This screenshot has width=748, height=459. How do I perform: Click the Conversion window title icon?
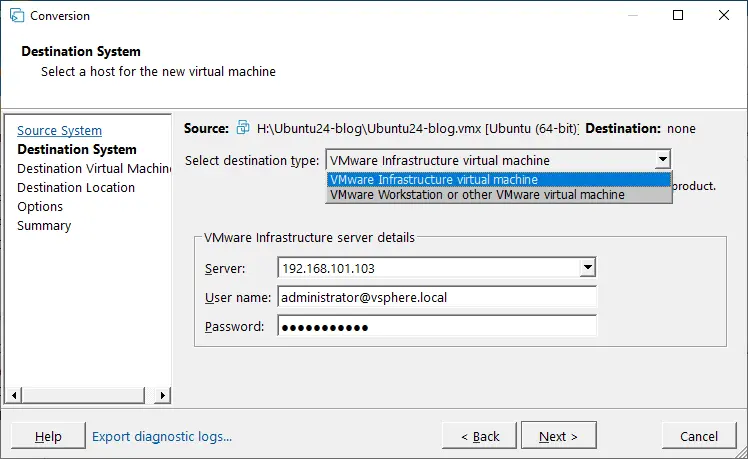coord(17,15)
